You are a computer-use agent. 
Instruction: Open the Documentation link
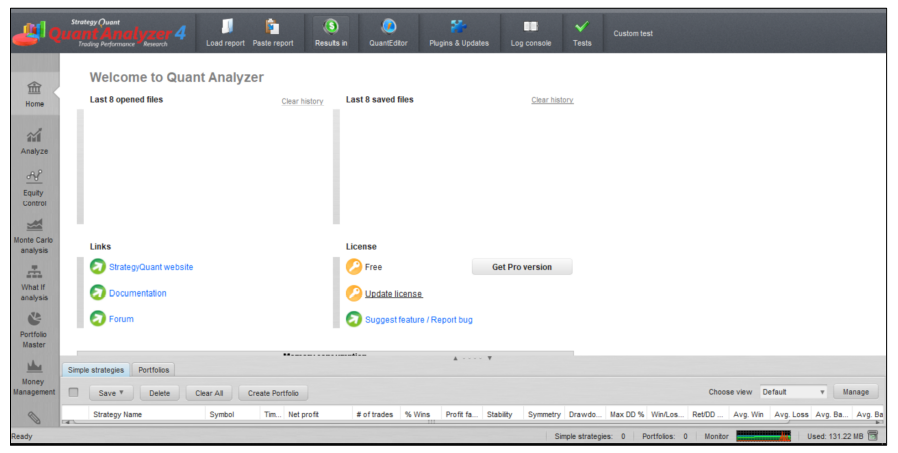[x=137, y=293]
